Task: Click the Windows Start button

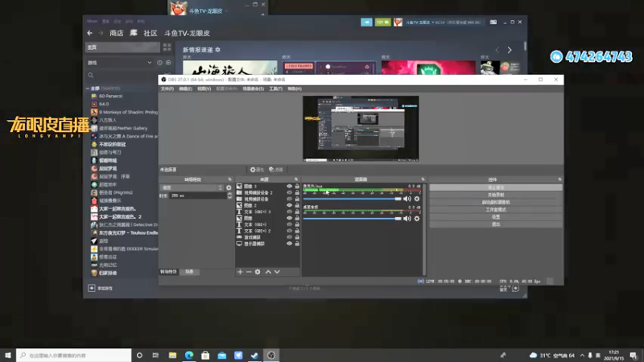Action: (x=8, y=355)
